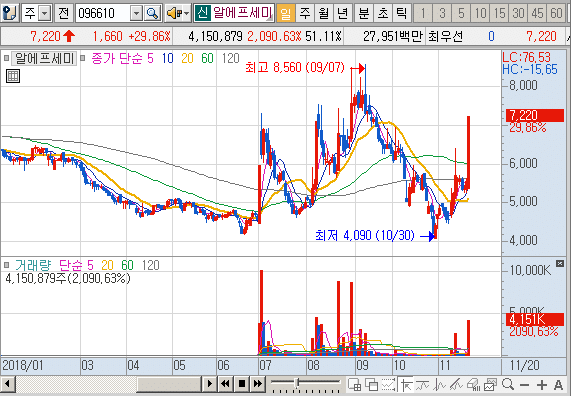
Task: Select the 30 interval button
Action: click(x=518, y=13)
